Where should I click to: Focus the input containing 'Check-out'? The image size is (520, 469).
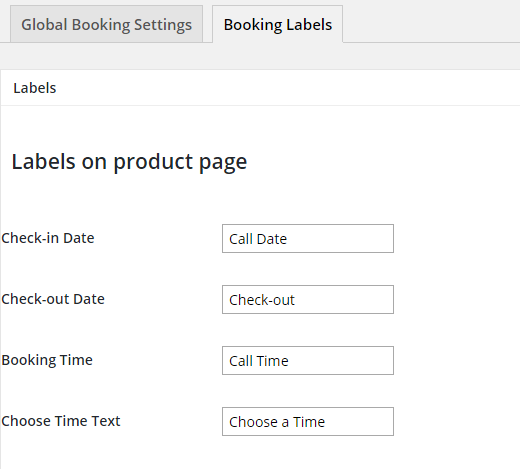coord(308,299)
